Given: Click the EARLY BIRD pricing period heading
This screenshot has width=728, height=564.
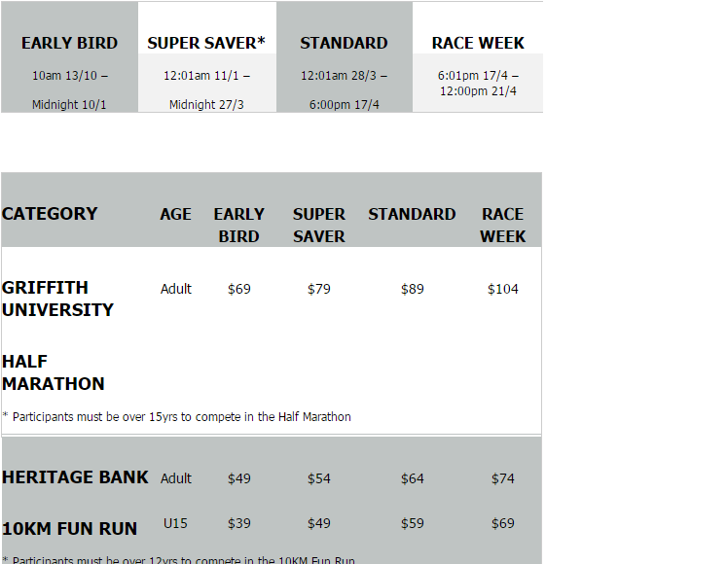Looking at the screenshot, I should pos(69,43).
